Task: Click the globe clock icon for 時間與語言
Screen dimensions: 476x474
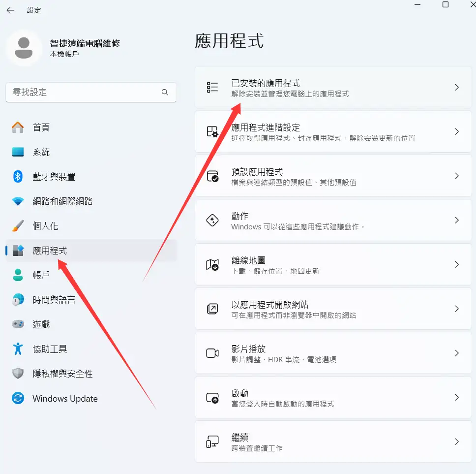Action: [x=18, y=300]
